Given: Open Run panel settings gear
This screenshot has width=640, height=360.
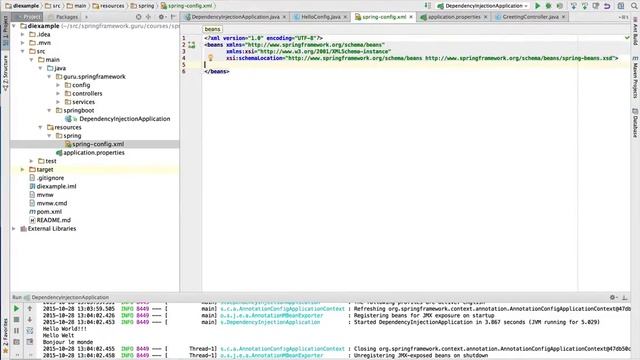Looking at the screenshot, I should tap(613, 298).
